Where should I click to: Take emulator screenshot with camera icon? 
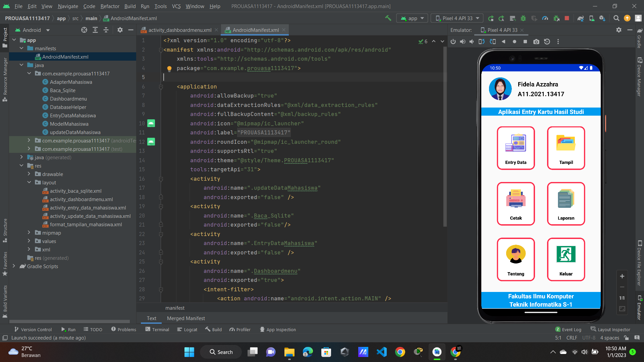pyautogui.click(x=536, y=42)
